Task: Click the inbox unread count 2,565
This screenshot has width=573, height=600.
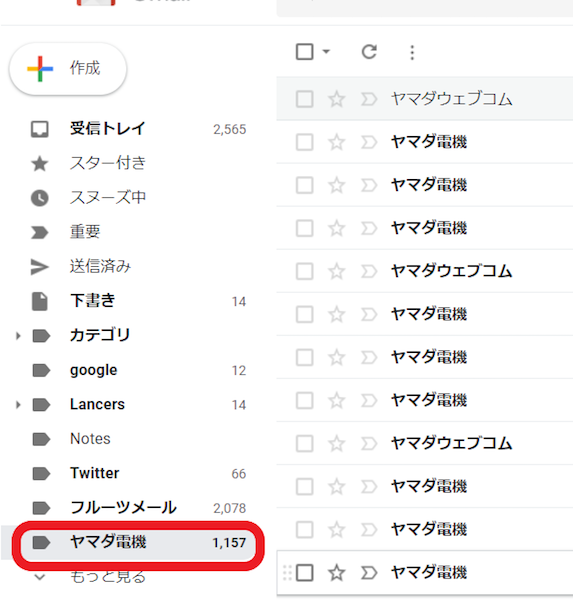Action: [x=229, y=130]
